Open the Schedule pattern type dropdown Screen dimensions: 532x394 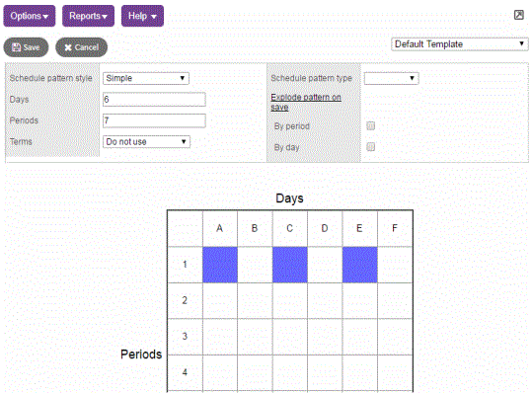(391, 78)
